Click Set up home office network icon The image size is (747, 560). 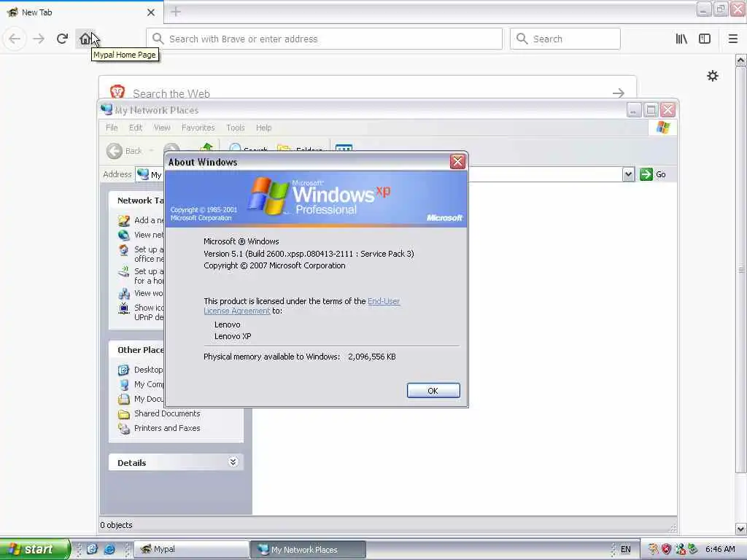[x=124, y=250]
